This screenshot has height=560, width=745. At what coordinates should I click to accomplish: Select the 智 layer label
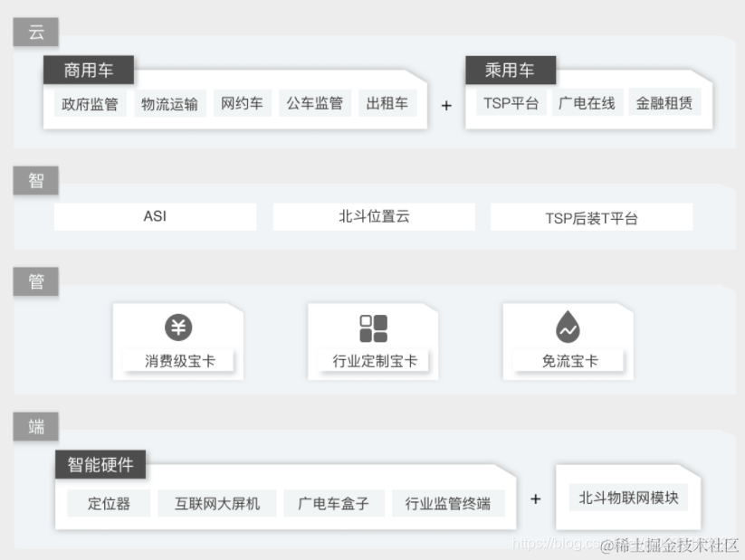(x=35, y=181)
